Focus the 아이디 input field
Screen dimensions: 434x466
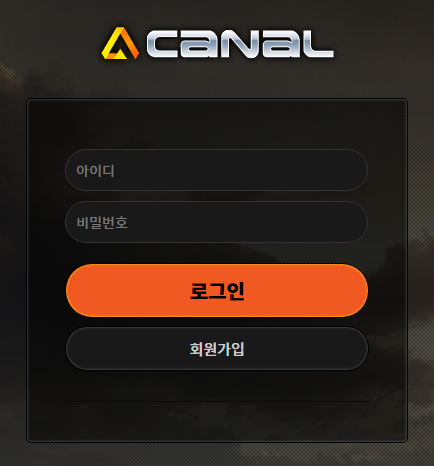click(217, 170)
